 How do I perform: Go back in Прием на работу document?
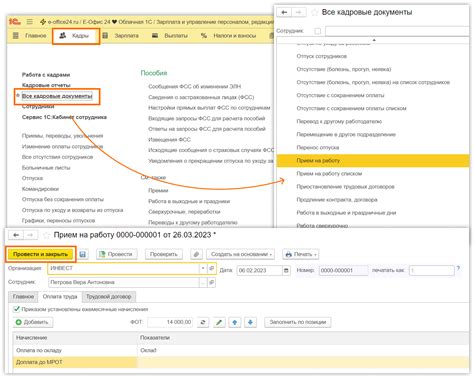pos(16,235)
